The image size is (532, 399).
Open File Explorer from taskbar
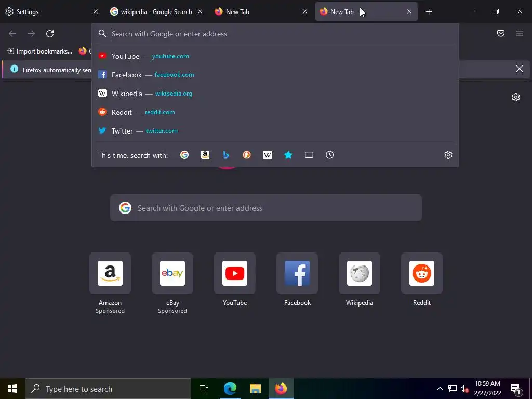pos(256,389)
